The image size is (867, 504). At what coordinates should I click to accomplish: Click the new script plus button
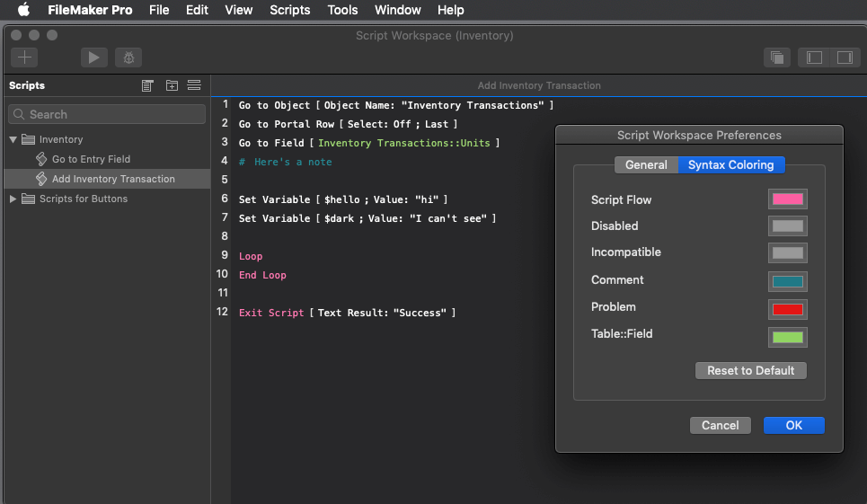24,57
